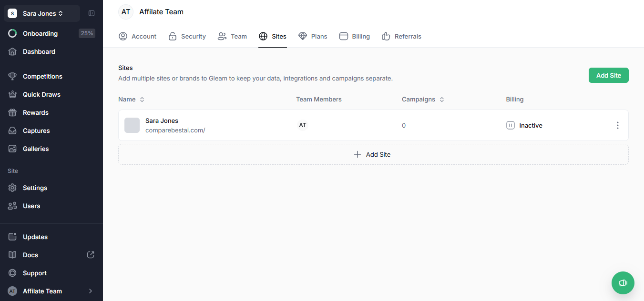
Task: Expand Affilate Team menu chevron
Action: (x=91, y=291)
